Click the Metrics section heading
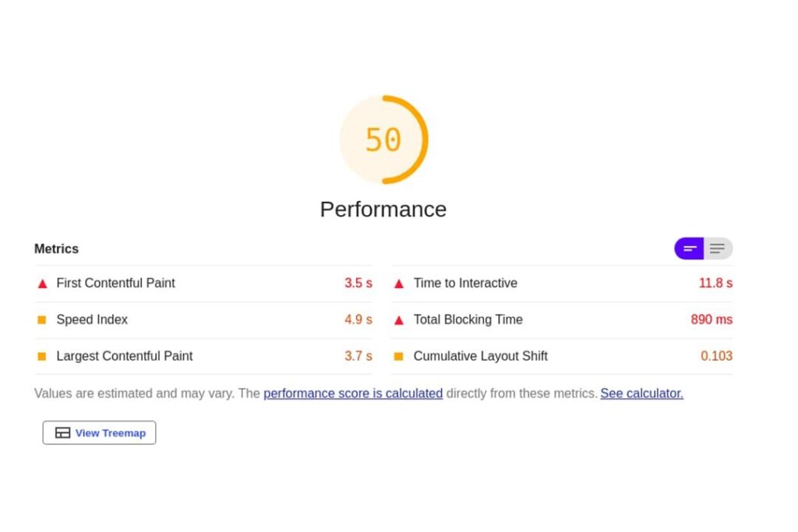The width and height of the screenshot is (798, 532). pos(56,248)
